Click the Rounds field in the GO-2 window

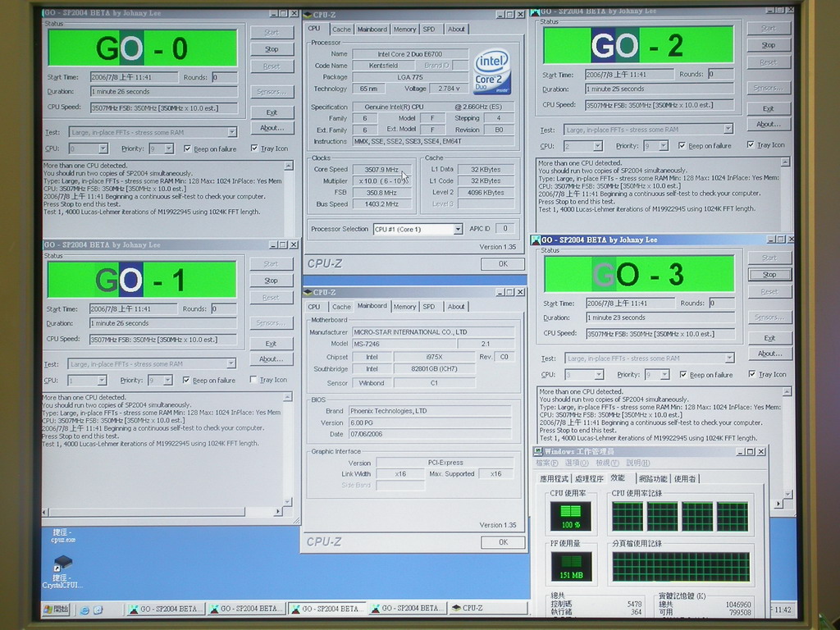pyautogui.click(x=720, y=73)
